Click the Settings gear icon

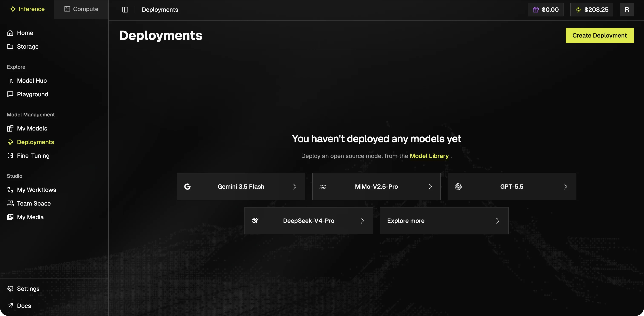click(10, 289)
